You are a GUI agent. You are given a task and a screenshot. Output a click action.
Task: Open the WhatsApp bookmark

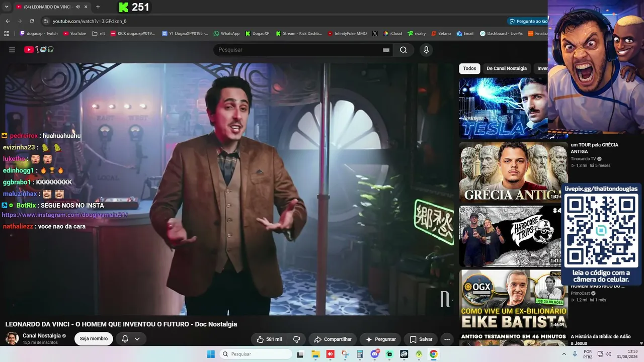tap(226, 34)
